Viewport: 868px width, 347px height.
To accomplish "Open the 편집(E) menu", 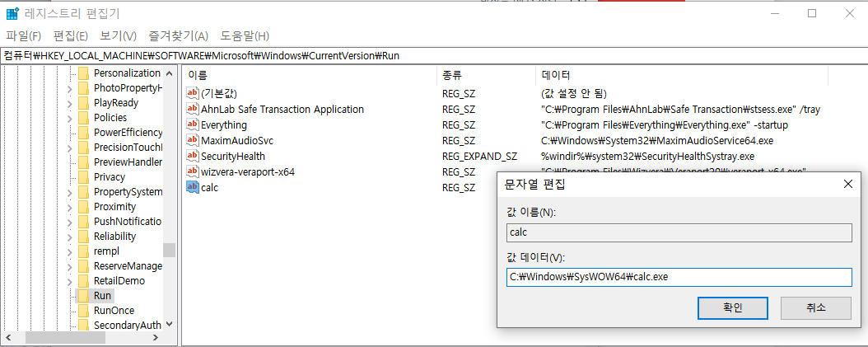I will point(70,36).
